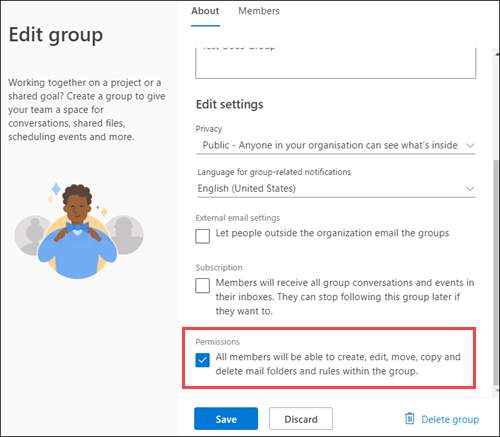This screenshot has height=437, width=500.
Task: Tick the Subscription members inbox checkbox
Action: pyautogui.click(x=202, y=285)
